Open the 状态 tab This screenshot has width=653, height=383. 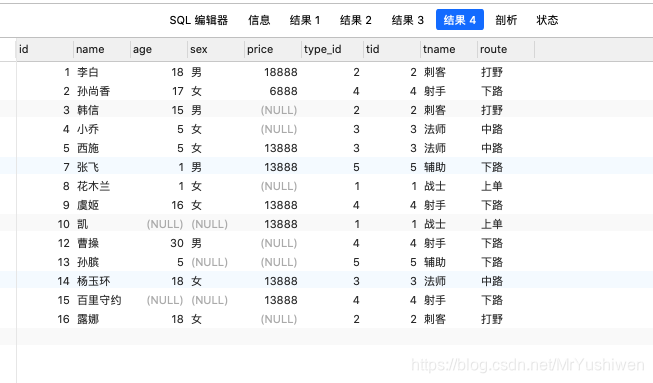coord(547,20)
